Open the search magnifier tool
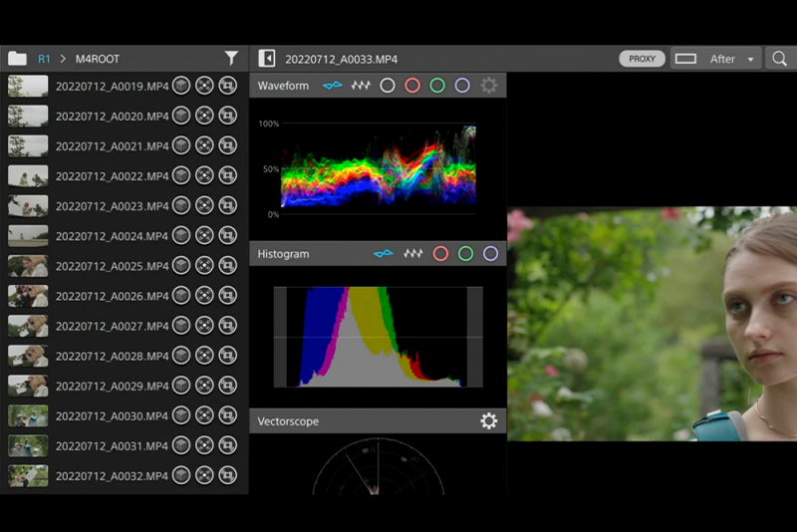Screen dimensions: 797x532 (779, 59)
